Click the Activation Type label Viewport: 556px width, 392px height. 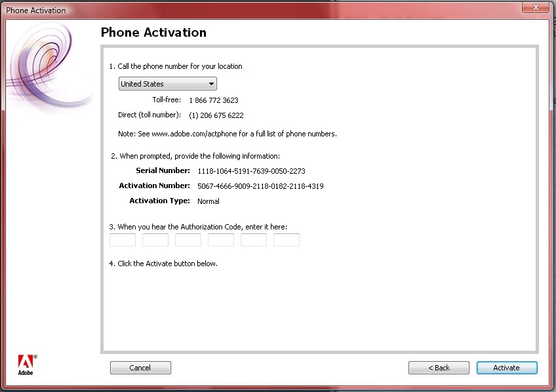(159, 201)
